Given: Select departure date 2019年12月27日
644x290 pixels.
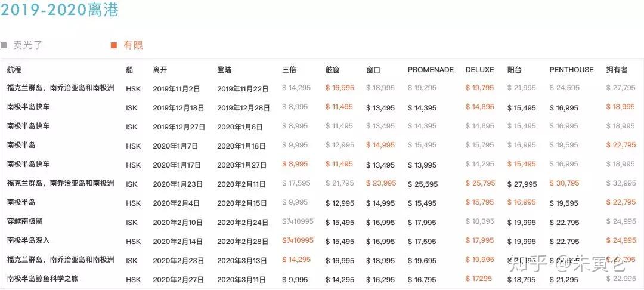Looking at the screenshot, I should click(x=179, y=127).
